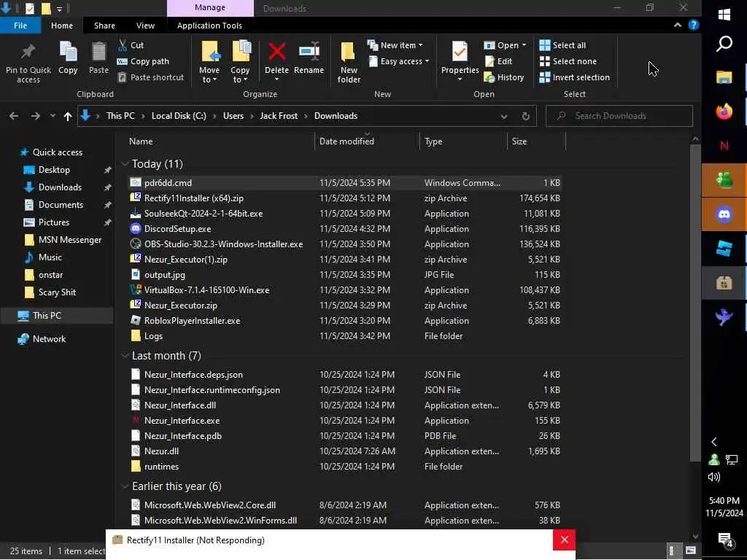Switch to the View ribbon tab

pyautogui.click(x=145, y=26)
